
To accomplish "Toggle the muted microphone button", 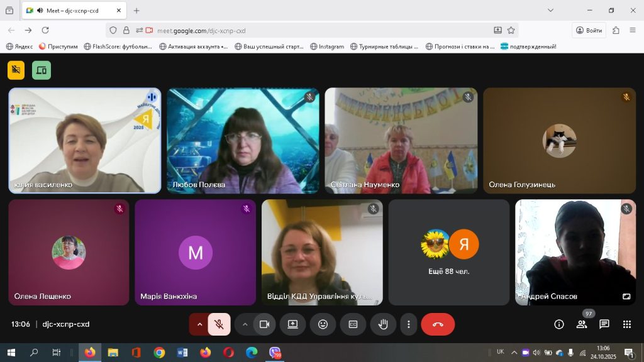I will 219,324.
